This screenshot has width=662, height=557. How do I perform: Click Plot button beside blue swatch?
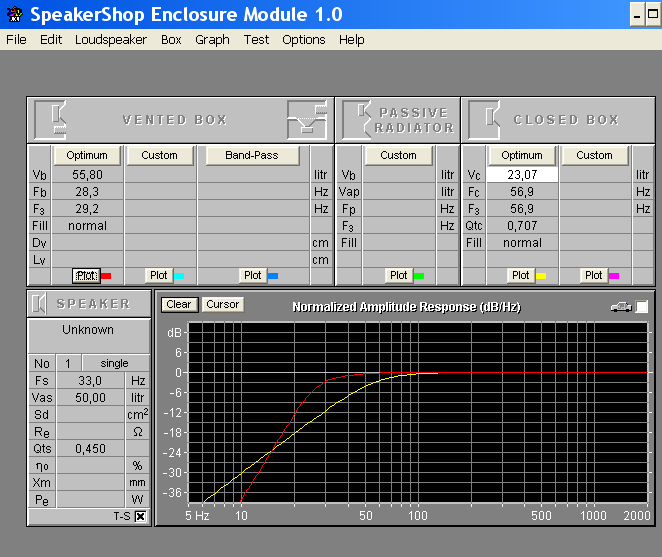point(252,276)
